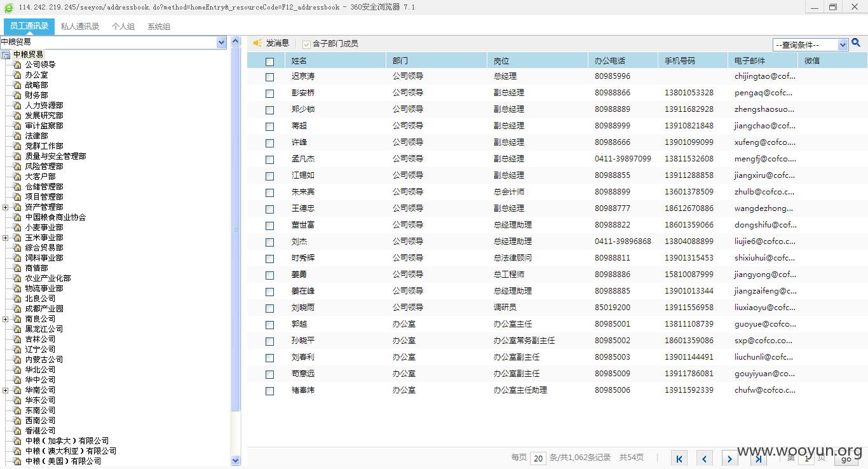Click the house icon beside 黑龙江公司
The image size is (868, 469).
(x=17, y=329)
